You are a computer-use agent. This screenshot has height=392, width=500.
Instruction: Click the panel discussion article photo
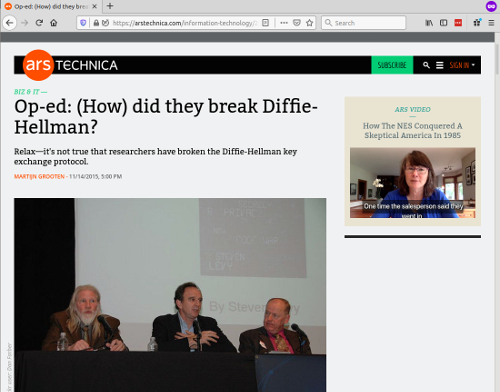tap(170, 295)
